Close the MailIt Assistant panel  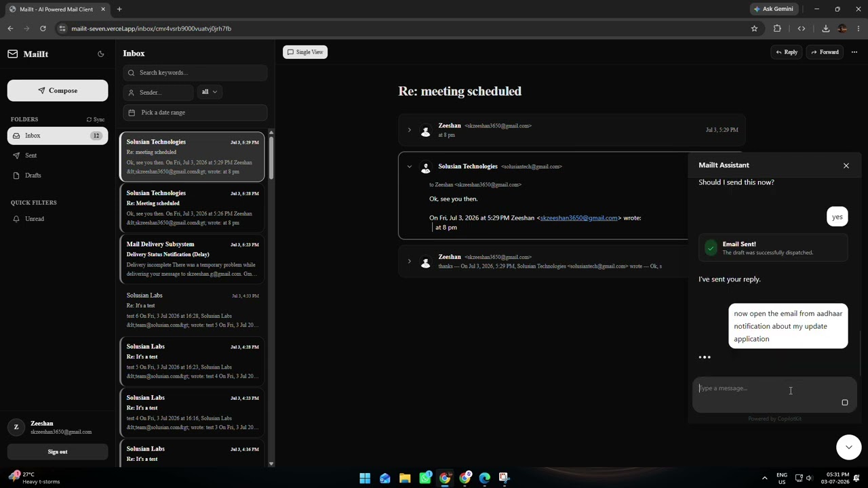click(x=846, y=165)
